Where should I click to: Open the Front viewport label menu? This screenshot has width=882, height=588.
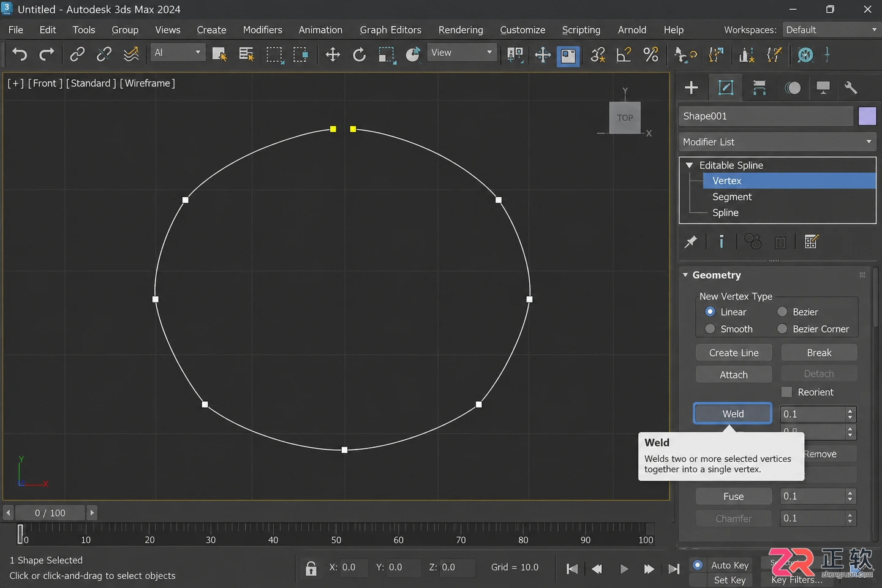(x=45, y=83)
